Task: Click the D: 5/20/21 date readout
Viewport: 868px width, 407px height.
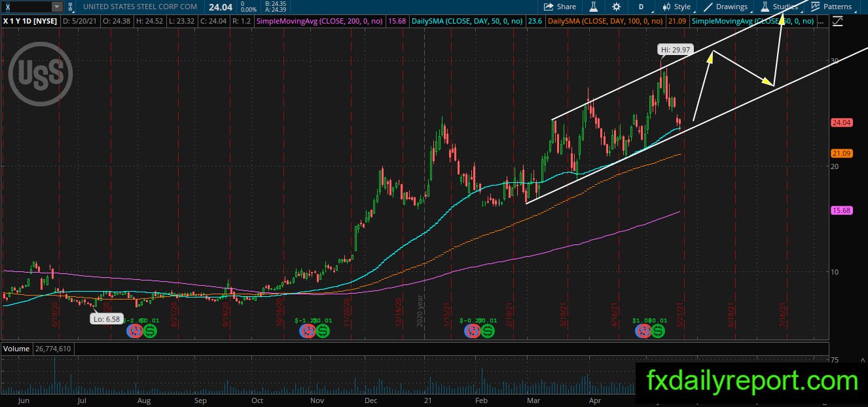Action: (79, 21)
